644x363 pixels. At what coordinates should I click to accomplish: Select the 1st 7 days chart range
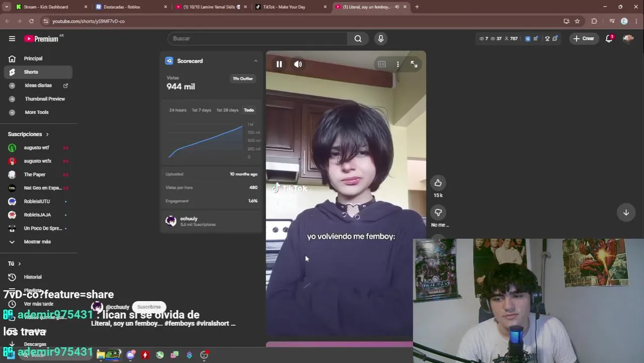201,110
